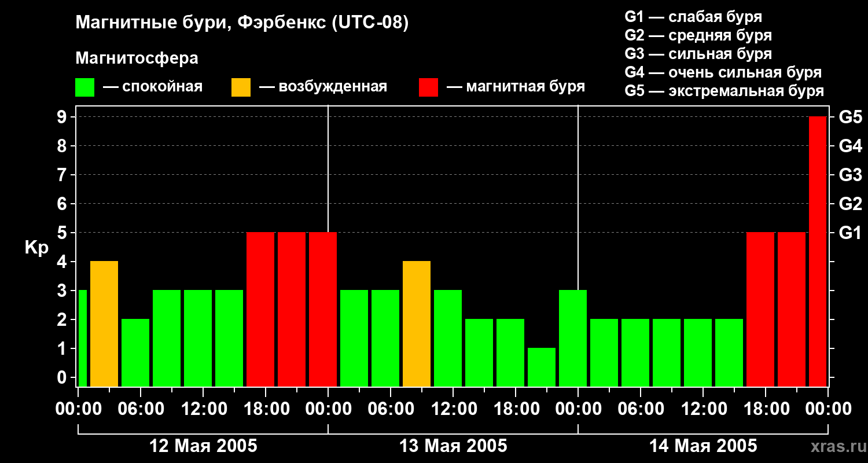Click the right-axis 'G5' tick label

[x=851, y=117]
